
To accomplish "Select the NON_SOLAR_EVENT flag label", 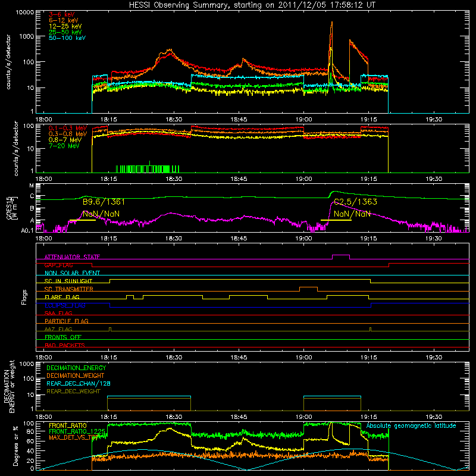I will tap(72, 273).
